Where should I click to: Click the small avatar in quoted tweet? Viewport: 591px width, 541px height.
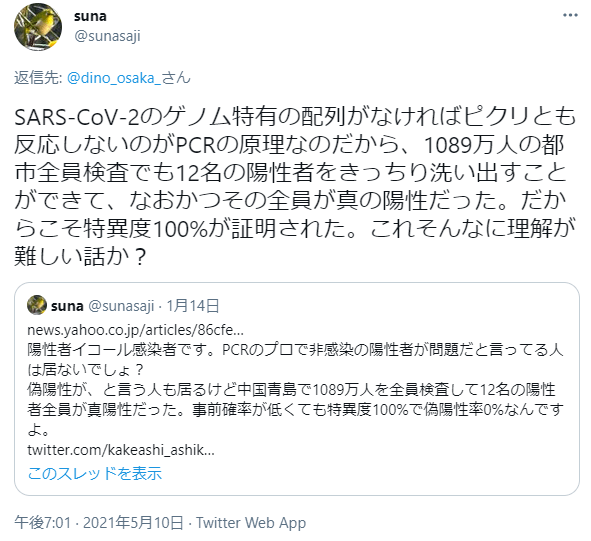coord(37,305)
